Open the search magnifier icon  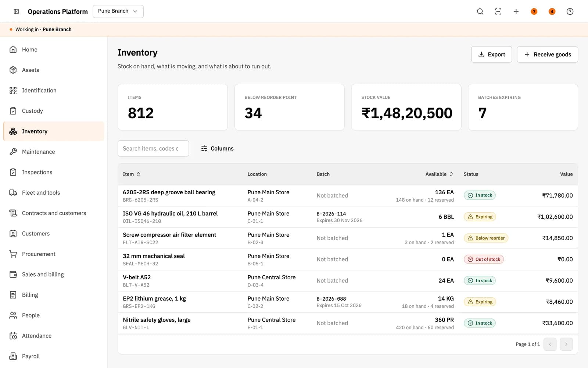[480, 11]
